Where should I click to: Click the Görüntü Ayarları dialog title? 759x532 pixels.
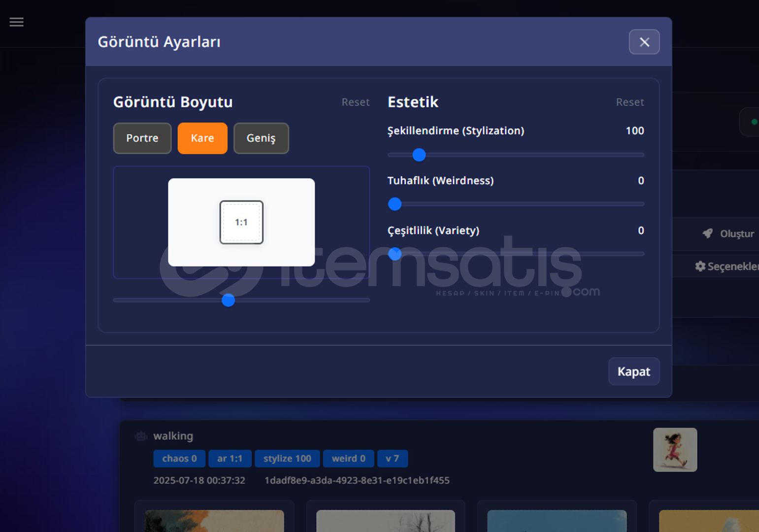(x=159, y=42)
